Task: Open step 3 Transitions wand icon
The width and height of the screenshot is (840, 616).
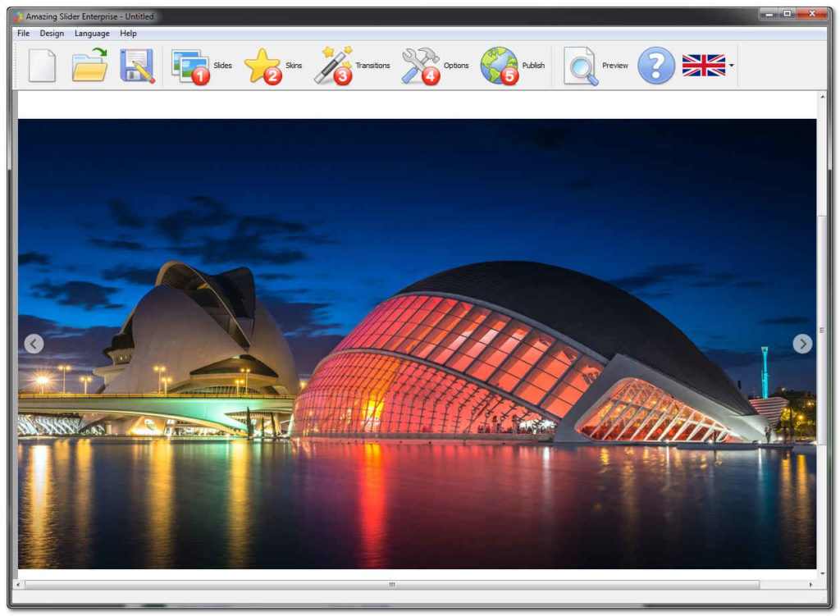Action: click(332, 66)
